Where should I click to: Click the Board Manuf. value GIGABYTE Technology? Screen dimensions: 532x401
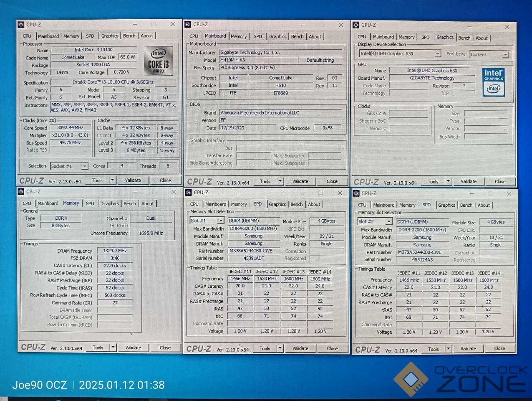pos(432,78)
